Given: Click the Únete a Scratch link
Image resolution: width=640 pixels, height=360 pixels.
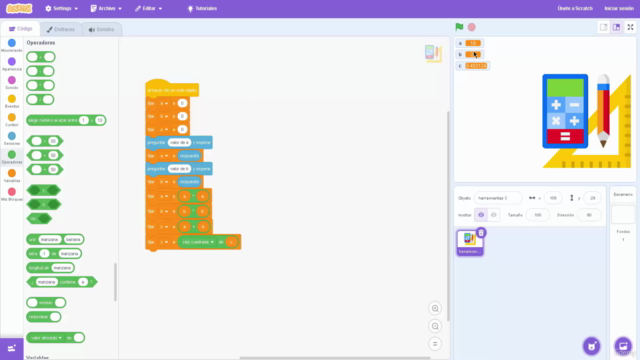Looking at the screenshot, I should (575, 8).
